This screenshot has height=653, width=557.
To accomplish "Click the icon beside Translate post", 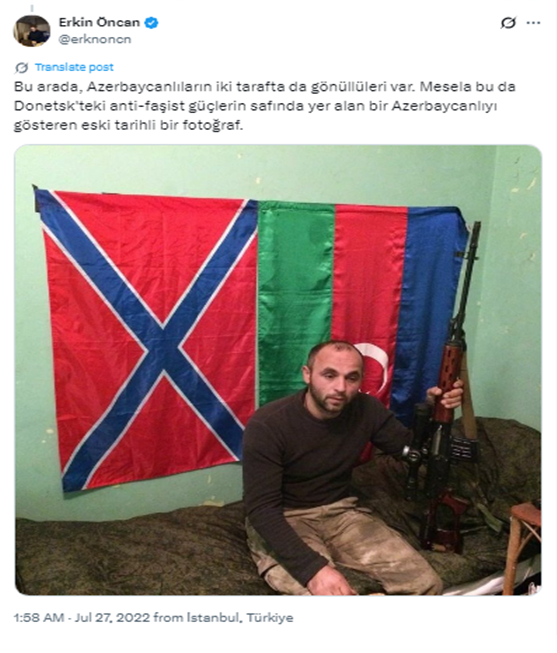I will coord(22,67).
